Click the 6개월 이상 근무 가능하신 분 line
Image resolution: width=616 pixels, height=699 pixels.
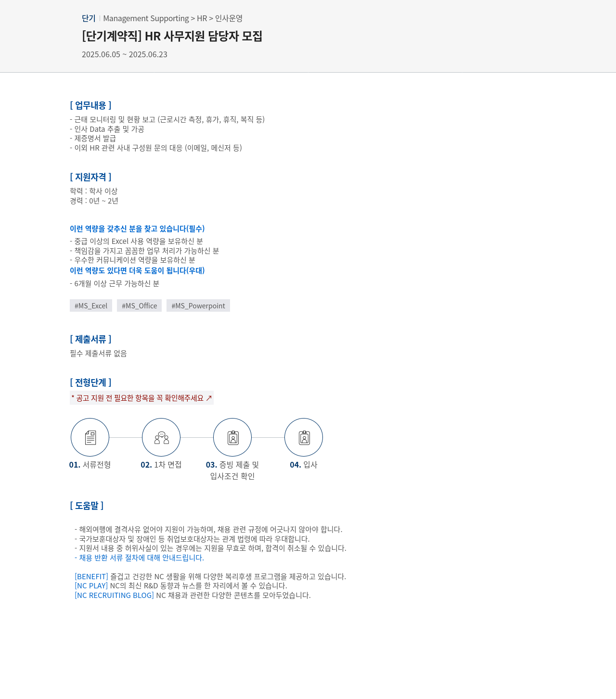(x=115, y=283)
